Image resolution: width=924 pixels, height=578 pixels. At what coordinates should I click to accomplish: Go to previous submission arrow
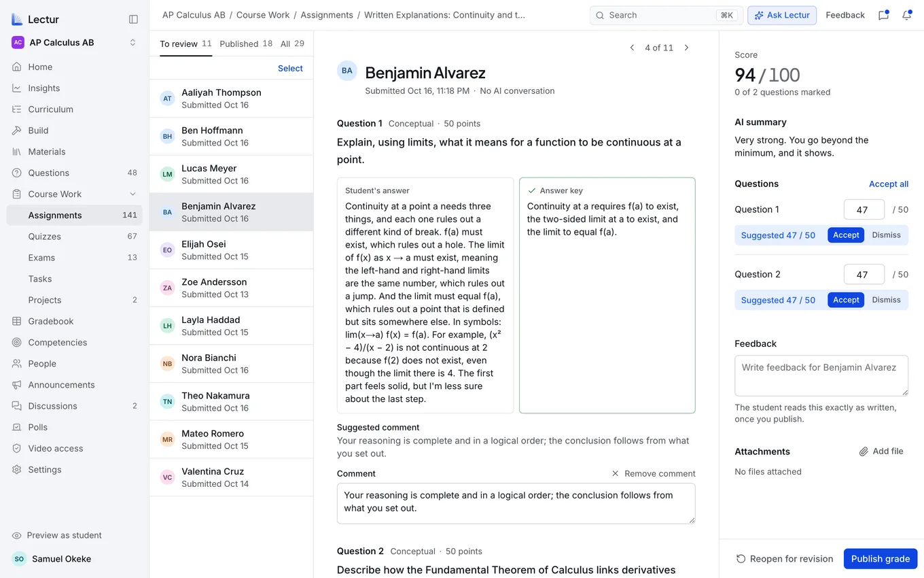(x=632, y=48)
